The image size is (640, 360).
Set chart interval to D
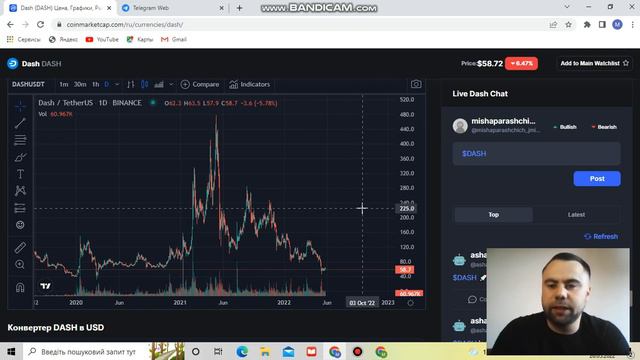[107, 84]
